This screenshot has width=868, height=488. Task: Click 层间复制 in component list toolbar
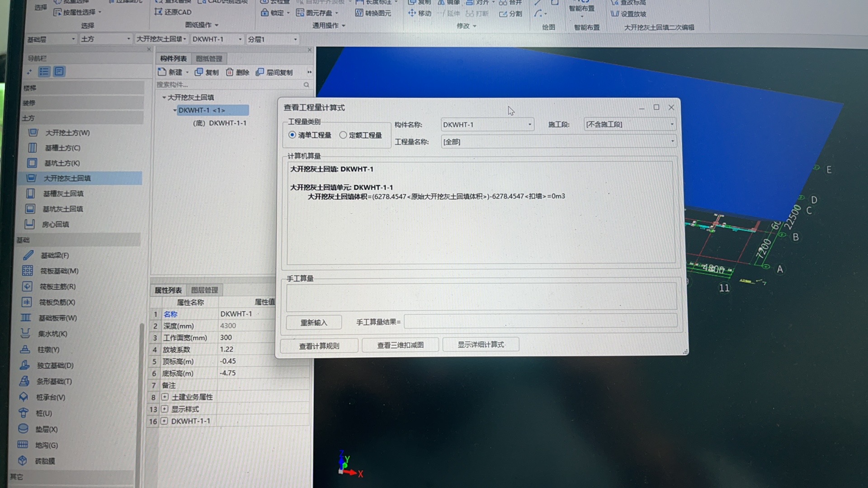274,72
